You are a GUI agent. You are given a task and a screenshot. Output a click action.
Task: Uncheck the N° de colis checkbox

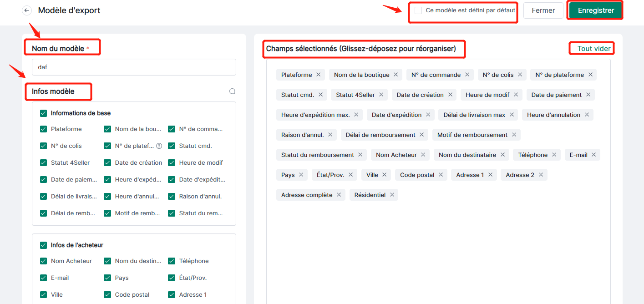(x=44, y=146)
